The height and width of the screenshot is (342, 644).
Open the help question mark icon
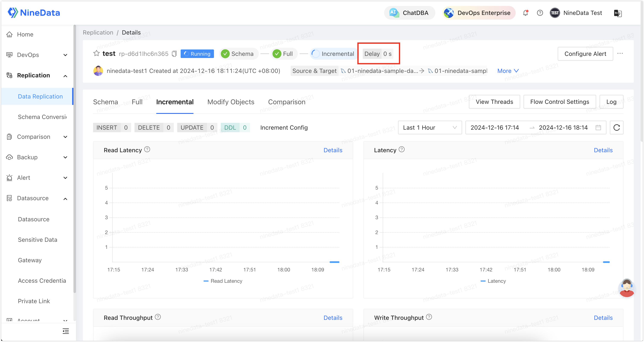540,13
